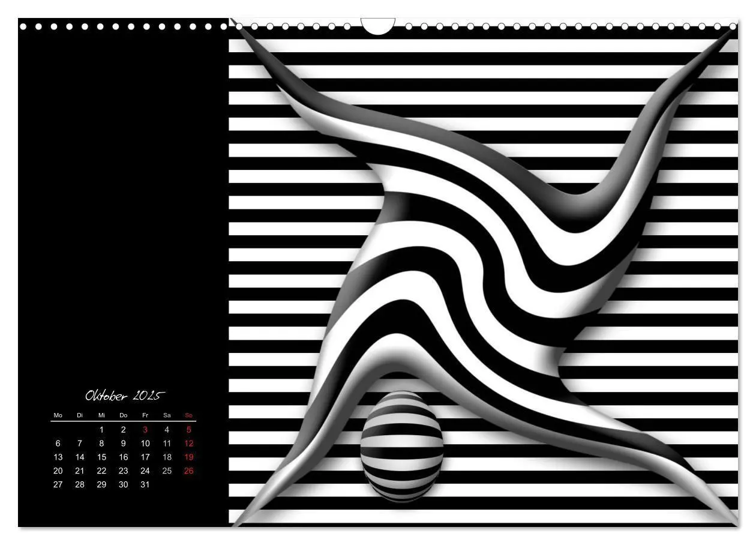
Task: Click date 6 in the calendar
Action: (58, 444)
